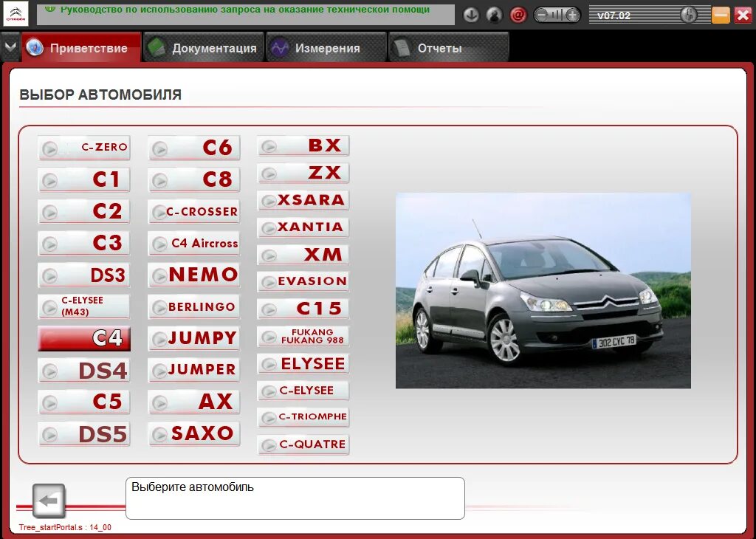This screenshot has height=539, width=756.
Task: Choose the C-ELYSEE (M43) model
Action: pos(84,306)
